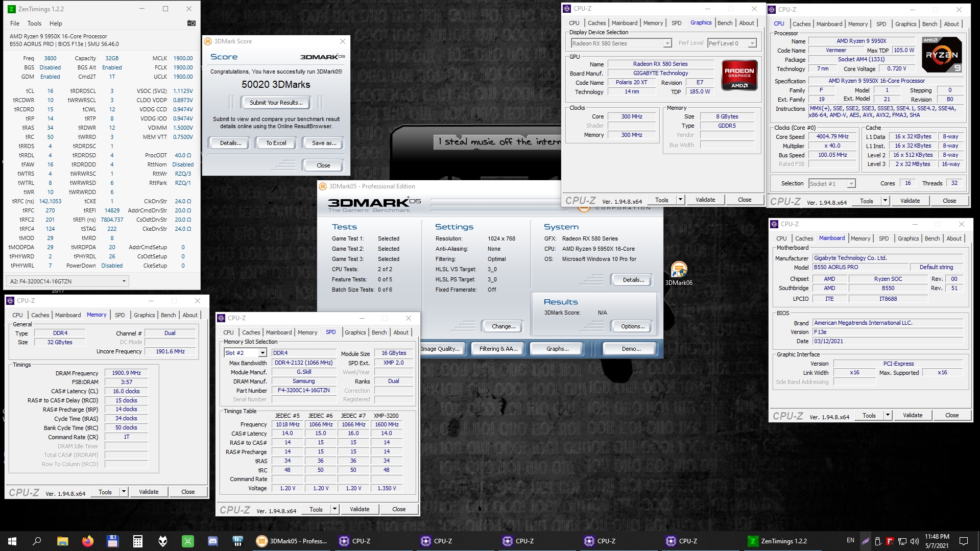Viewport: 980px width, 551px height.
Task: Click the purple feather tray icon
Action: [x=866, y=541]
